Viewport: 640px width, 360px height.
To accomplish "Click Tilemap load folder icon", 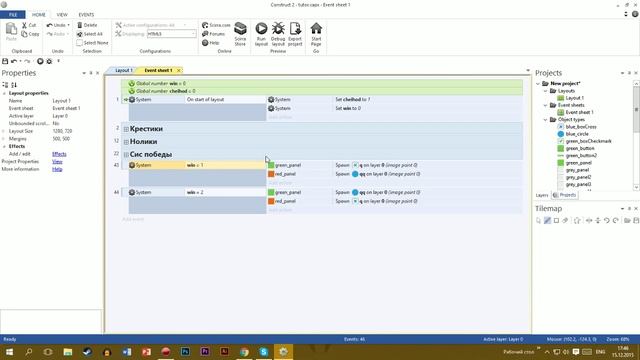I will [x=627, y=220].
